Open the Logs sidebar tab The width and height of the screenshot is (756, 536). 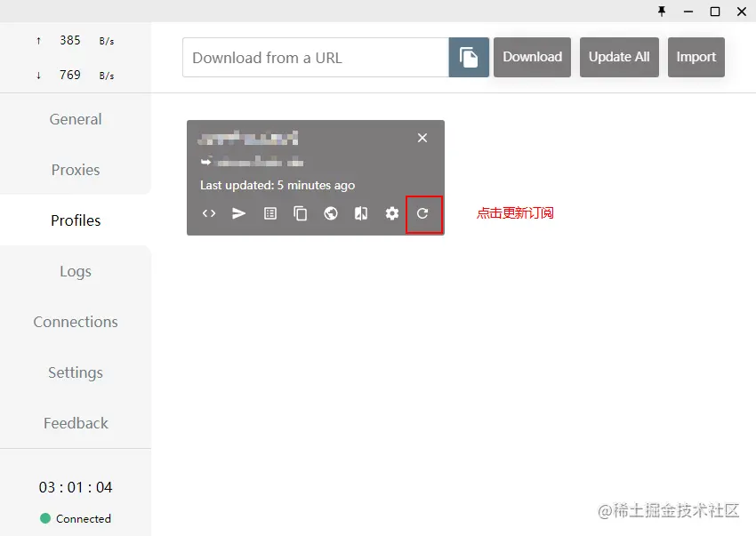click(x=76, y=271)
